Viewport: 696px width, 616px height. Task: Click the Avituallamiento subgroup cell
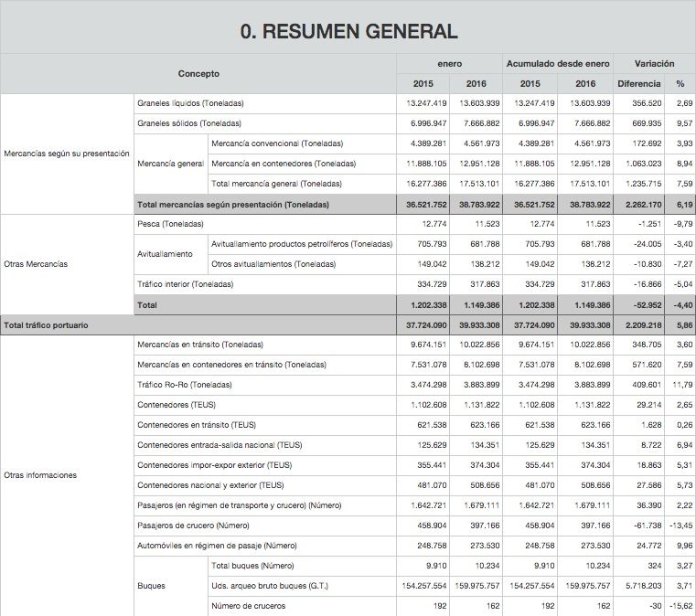point(165,254)
